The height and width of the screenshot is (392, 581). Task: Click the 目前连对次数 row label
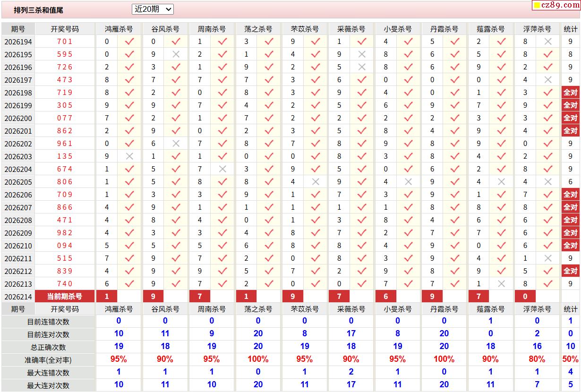48,334
